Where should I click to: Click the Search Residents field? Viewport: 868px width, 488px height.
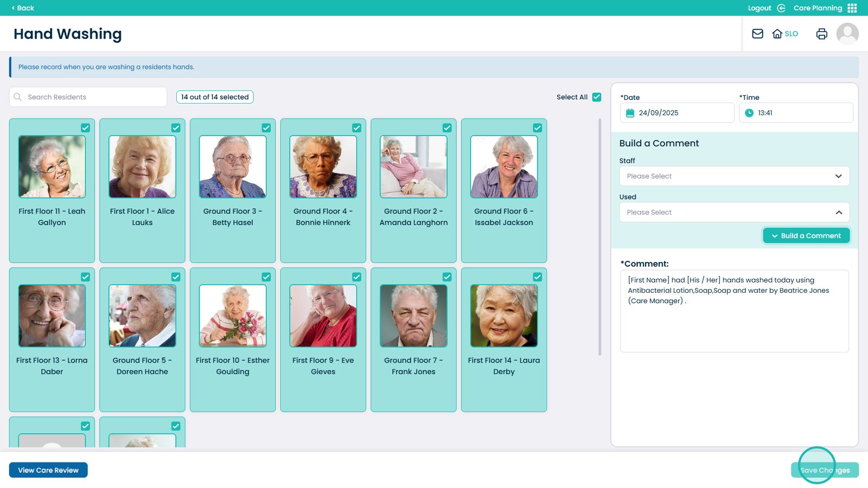click(88, 97)
